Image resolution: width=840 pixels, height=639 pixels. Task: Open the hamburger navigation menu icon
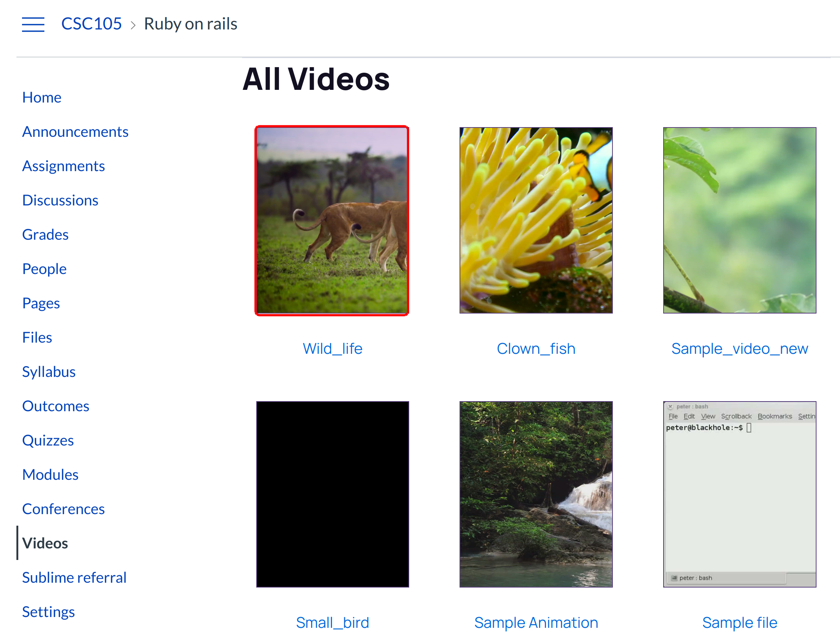tap(33, 24)
